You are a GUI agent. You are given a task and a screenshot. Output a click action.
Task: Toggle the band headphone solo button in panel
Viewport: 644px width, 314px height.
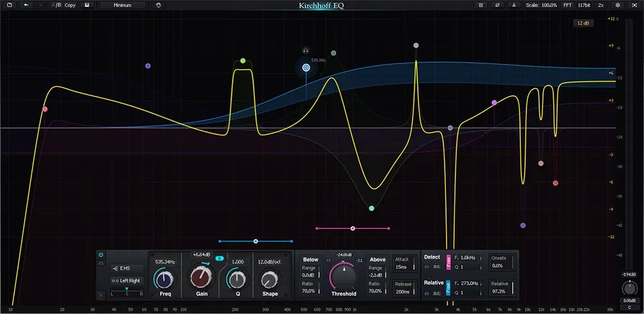pos(101,263)
